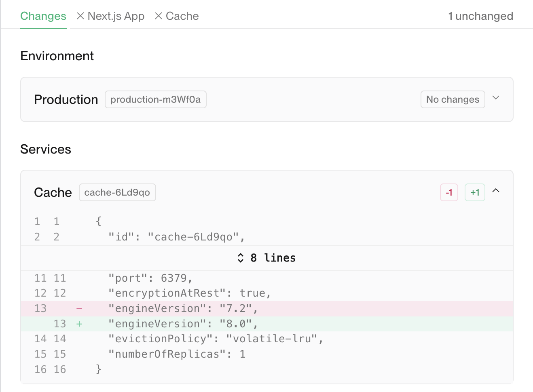Click the 1 unchanged link
This screenshot has height=392, width=533.
tap(480, 16)
